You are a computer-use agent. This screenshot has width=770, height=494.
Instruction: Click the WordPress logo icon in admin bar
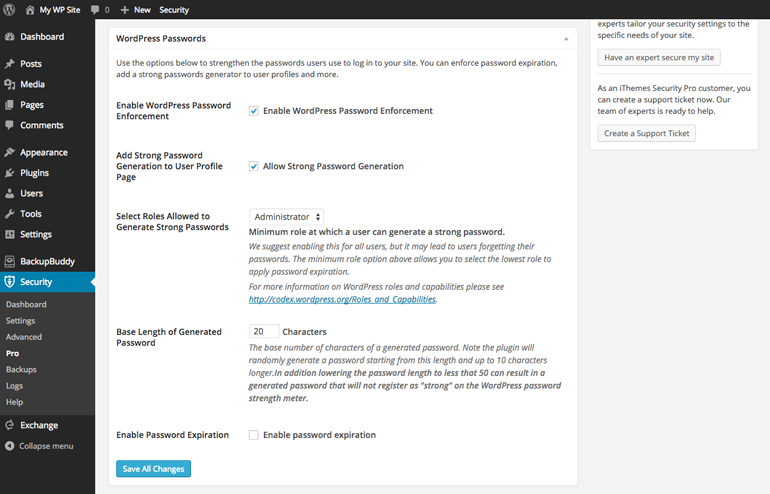pos(9,9)
